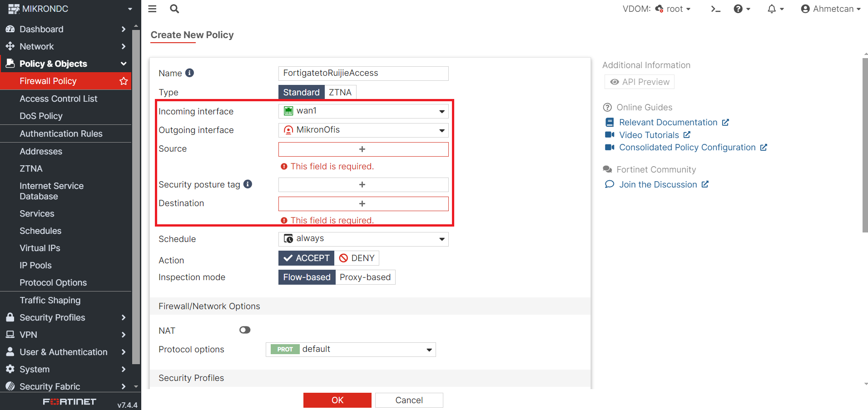Viewport: 868px width, 410px height.
Task: Select the Standard policy type
Action: (x=301, y=92)
